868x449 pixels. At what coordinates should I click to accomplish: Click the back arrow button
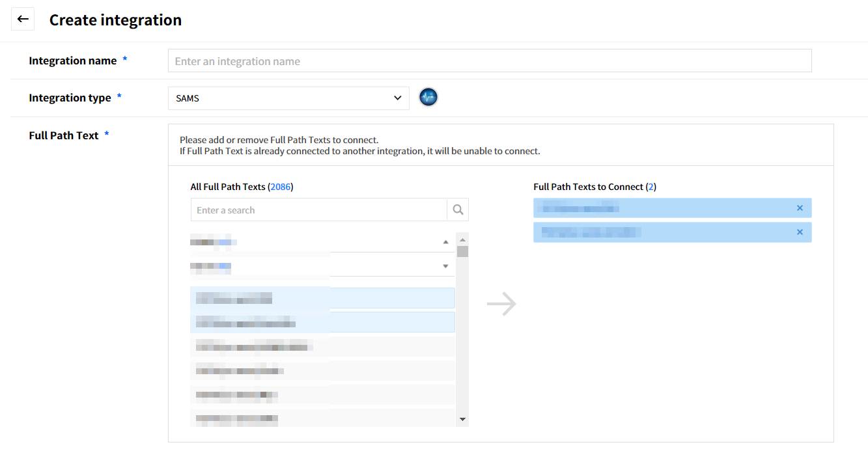click(23, 20)
